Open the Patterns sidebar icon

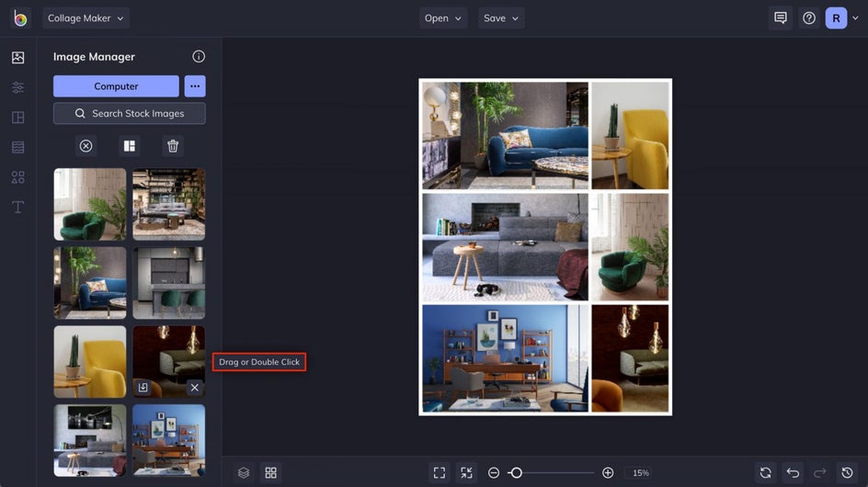[x=17, y=147]
